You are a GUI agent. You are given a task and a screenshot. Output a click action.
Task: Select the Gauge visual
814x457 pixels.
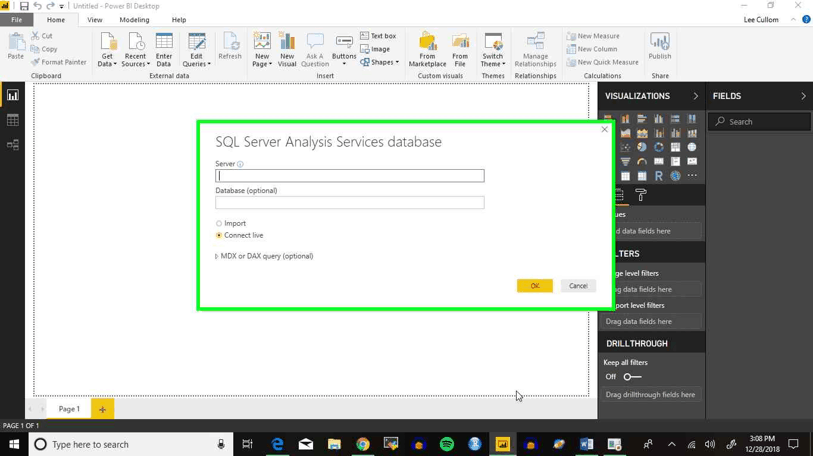pyautogui.click(x=642, y=162)
